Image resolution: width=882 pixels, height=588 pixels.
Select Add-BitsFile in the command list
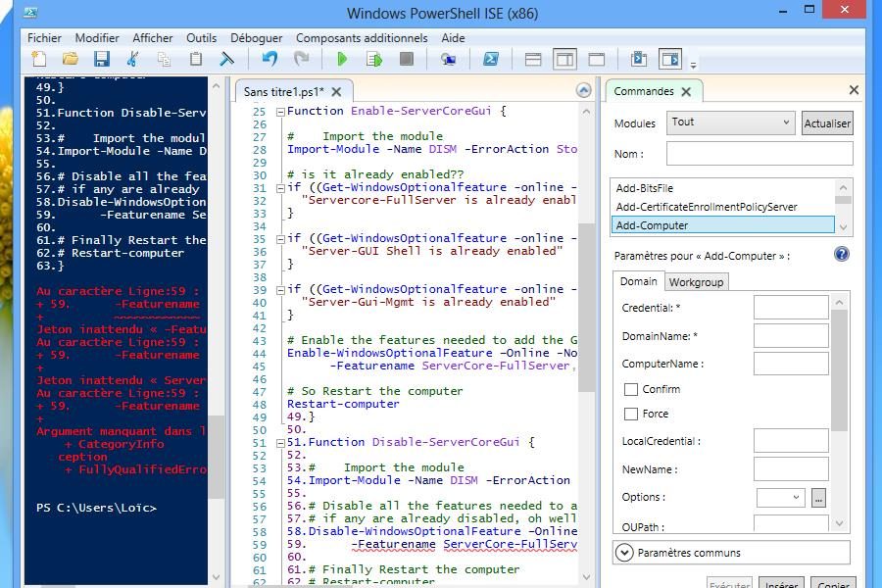pos(644,188)
